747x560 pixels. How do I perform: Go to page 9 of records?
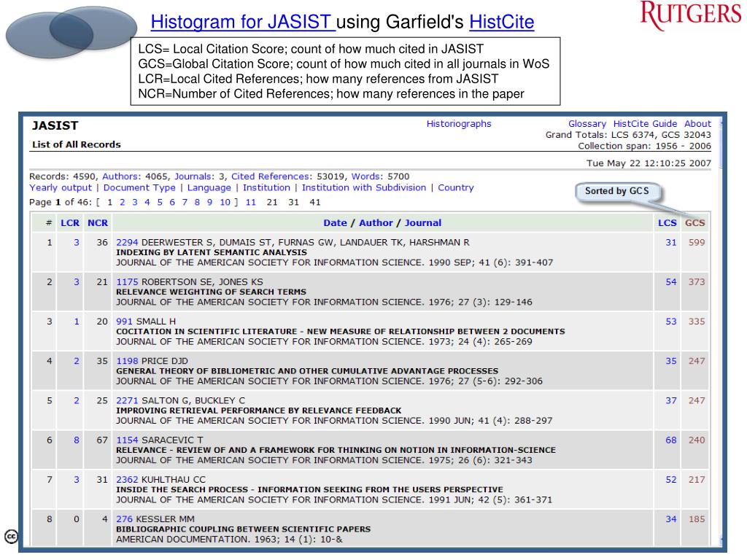tap(209, 203)
